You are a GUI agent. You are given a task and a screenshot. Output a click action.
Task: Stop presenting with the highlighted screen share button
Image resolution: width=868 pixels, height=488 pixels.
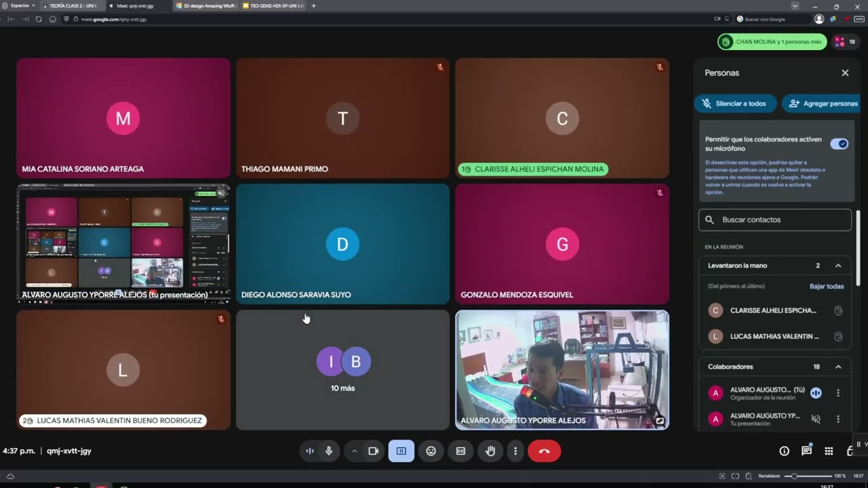click(401, 451)
